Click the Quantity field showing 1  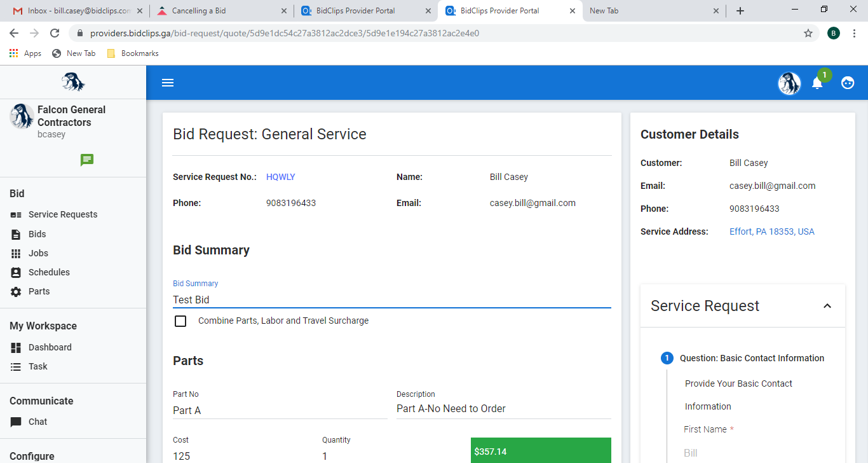pyautogui.click(x=392, y=455)
